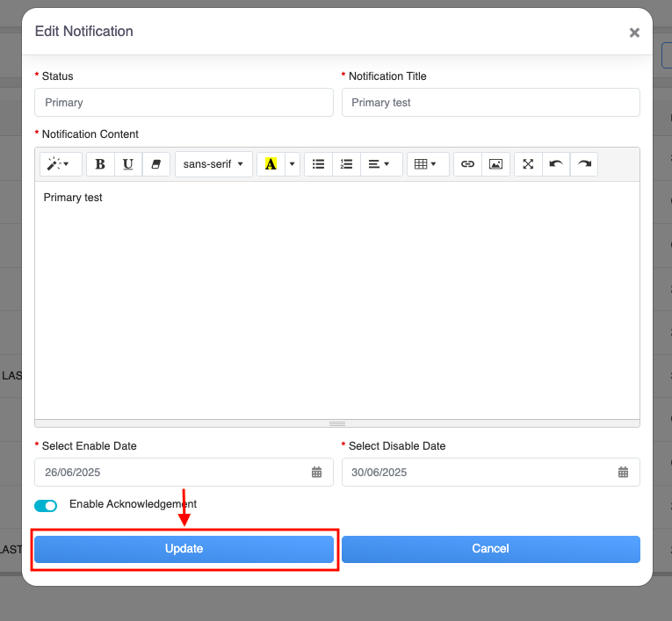Redo the last editor change
Viewport: 672px width, 621px height.
click(584, 164)
